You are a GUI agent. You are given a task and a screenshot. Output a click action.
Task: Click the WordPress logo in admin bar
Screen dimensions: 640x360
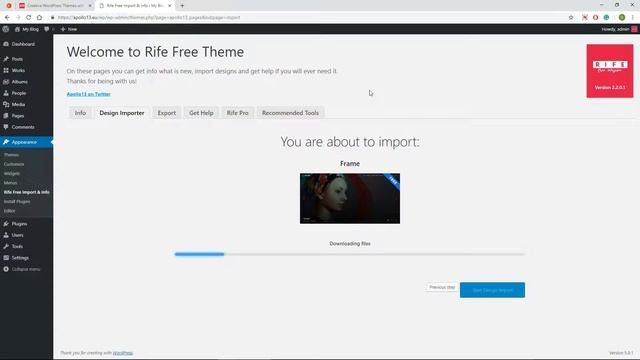pos(6,29)
